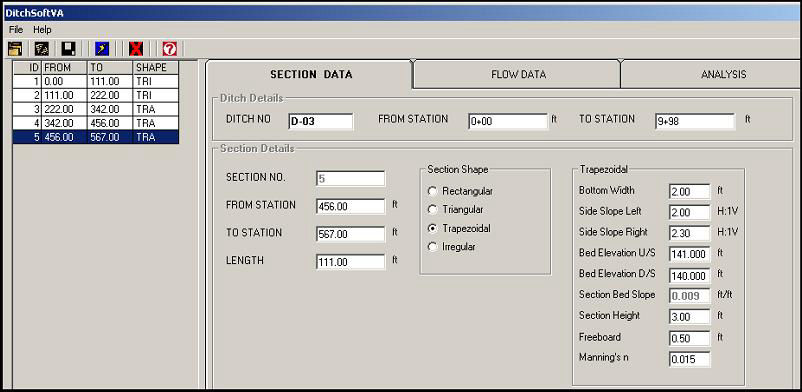Click the DITCH NO field D-03
Viewport: 802px width, 392px height.
pos(321,121)
